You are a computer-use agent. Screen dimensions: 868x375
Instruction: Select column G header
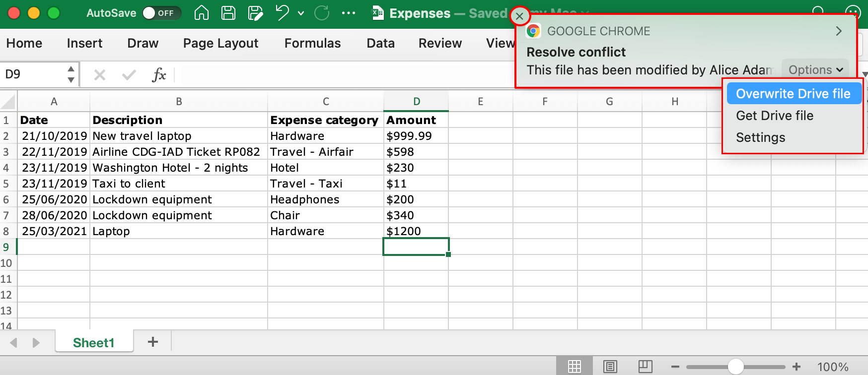[x=610, y=102]
